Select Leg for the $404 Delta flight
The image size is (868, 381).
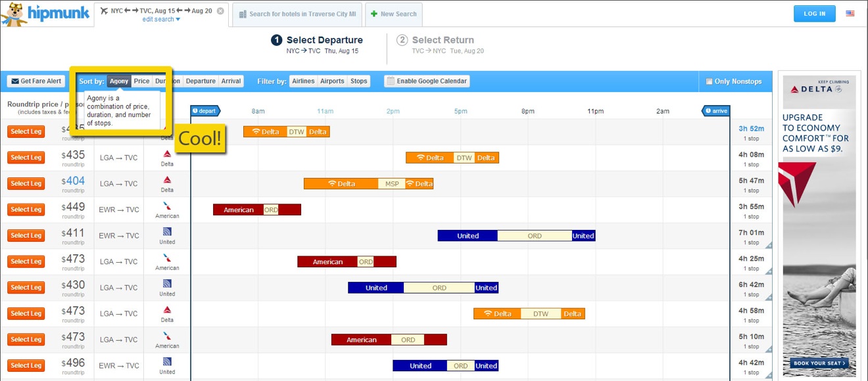(26, 183)
